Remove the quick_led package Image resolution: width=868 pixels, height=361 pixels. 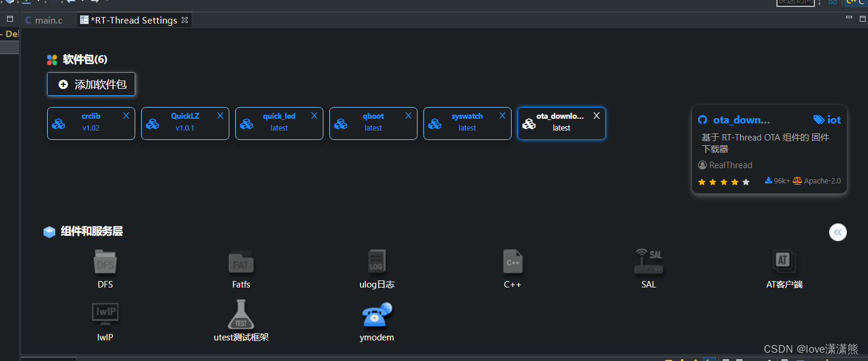click(x=314, y=116)
